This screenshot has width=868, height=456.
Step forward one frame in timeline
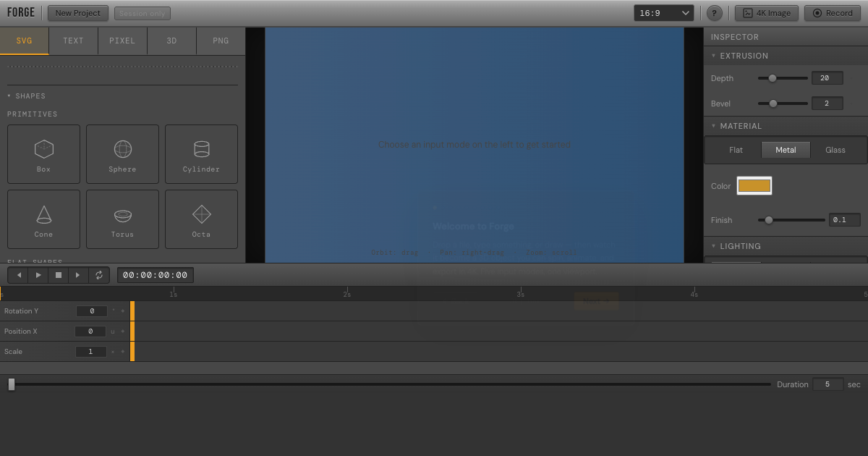pos(78,275)
